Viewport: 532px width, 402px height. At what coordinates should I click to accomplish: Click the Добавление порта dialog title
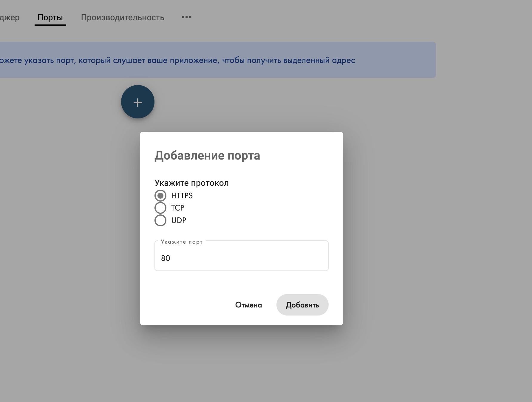click(207, 155)
